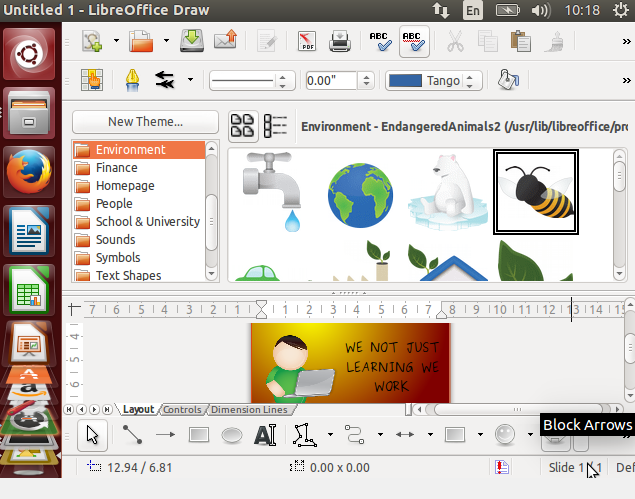Open the New document dropdown arrow
635x499 pixels.
pos(116,41)
